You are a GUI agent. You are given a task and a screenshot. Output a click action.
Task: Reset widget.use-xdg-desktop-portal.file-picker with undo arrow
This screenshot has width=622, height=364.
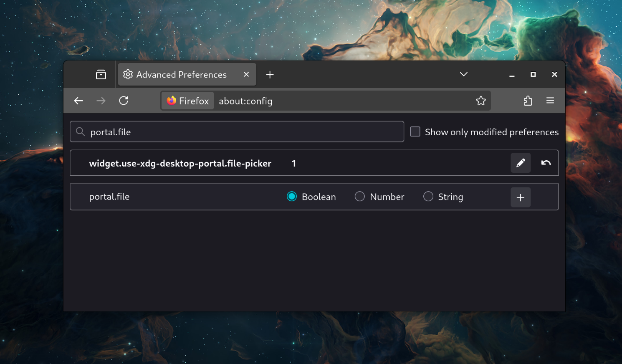pyautogui.click(x=546, y=163)
